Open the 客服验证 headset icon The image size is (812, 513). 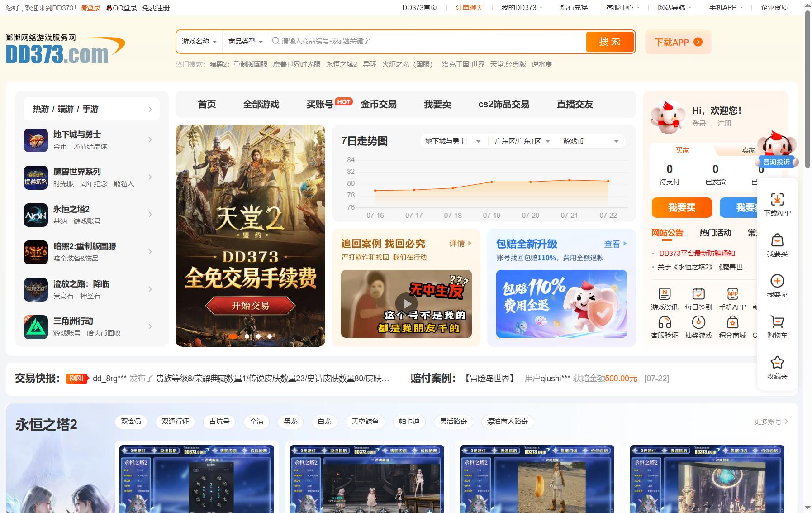tap(665, 322)
